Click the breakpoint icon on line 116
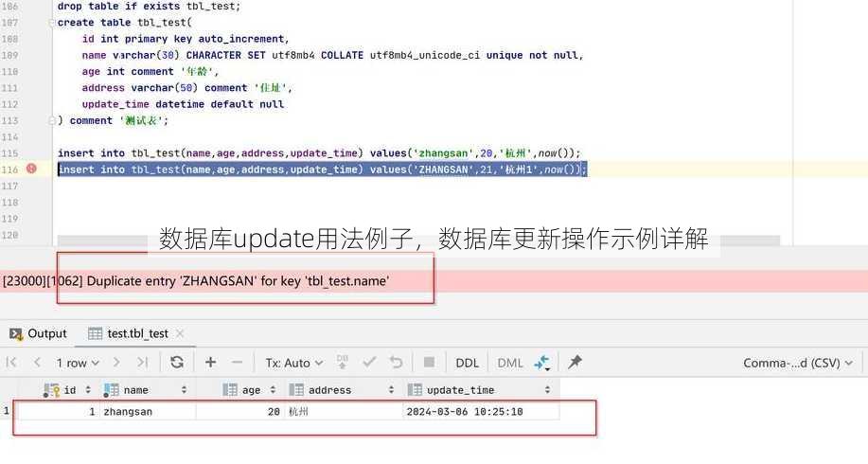Viewport: 868px width, 464px height. [x=31, y=169]
